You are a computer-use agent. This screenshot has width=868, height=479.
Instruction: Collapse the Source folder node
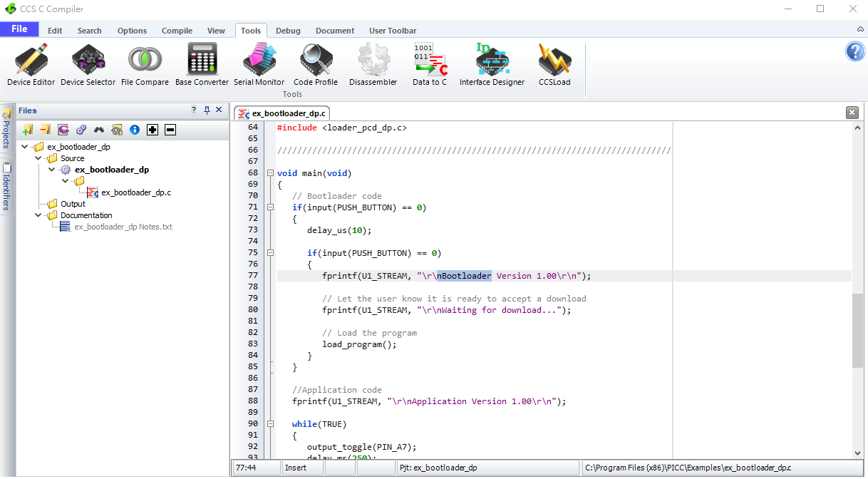(x=38, y=158)
